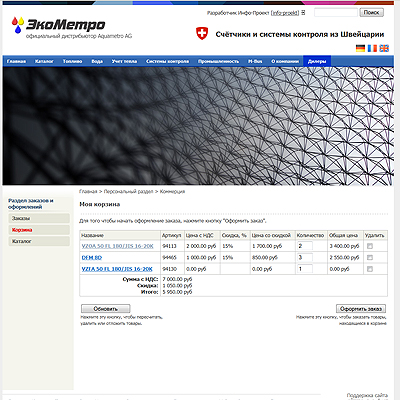Switch to French language flag
The width and height of the screenshot is (400, 400).
pyautogui.click(x=372, y=48)
